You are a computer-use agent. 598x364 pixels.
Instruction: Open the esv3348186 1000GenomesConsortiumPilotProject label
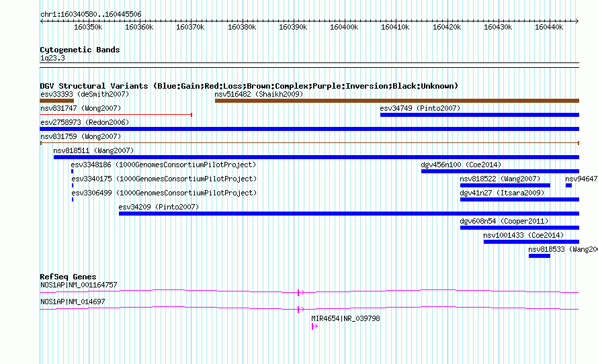[x=163, y=165]
